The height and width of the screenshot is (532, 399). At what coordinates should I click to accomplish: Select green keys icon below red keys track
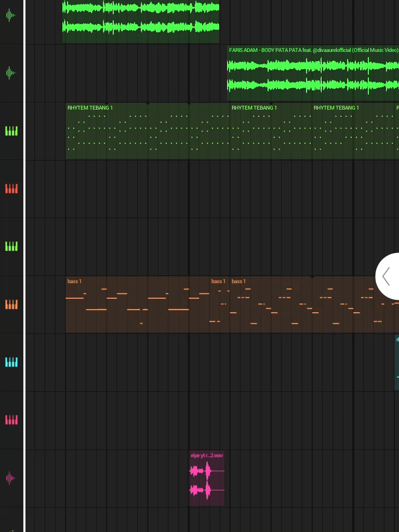pyautogui.click(x=11, y=246)
